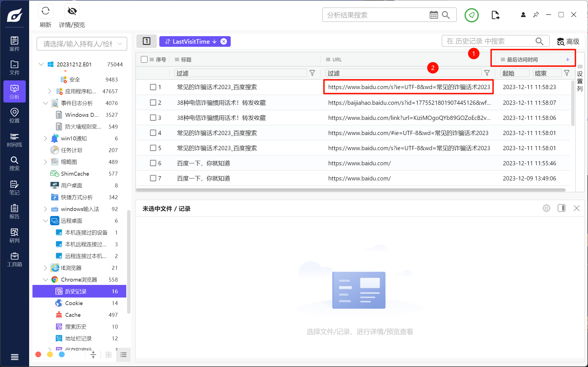Viewport: 588px width, 367px height.
Task: Click the Refresh (刷新) icon
Action: (45, 11)
